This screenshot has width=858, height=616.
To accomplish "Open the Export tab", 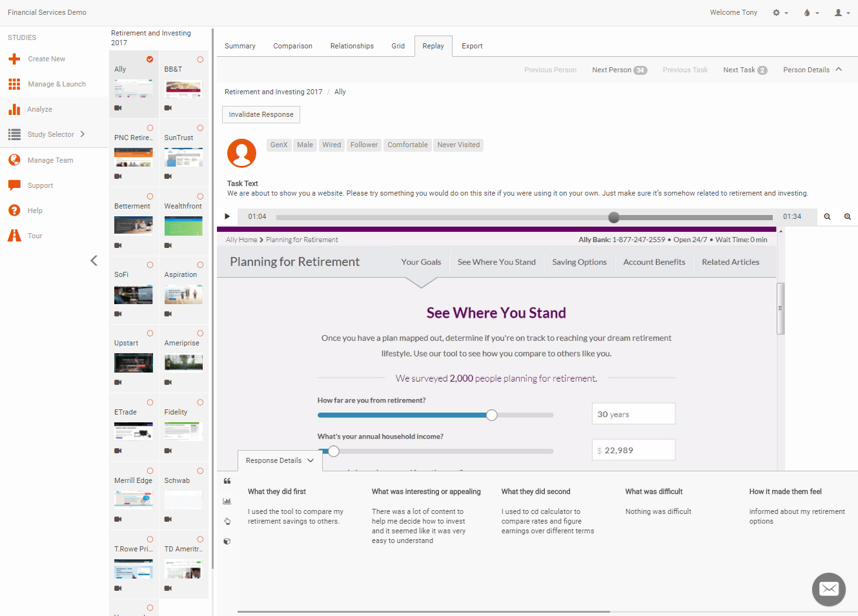I will [472, 46].
